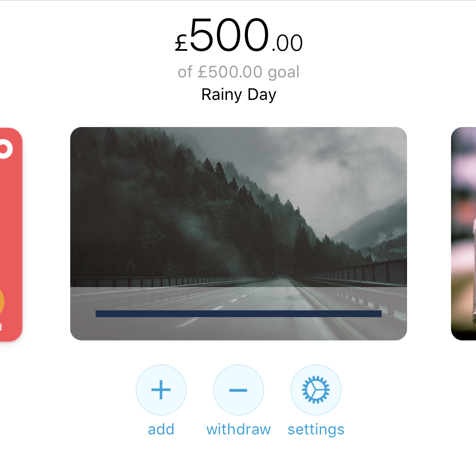Select the 'settings' text label
476x456 pixels.
pos(316,430)
